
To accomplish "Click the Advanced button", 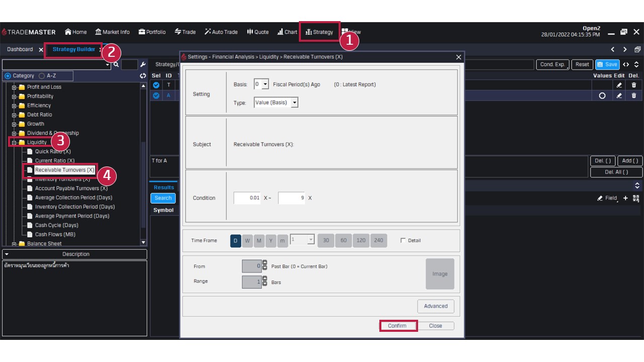I will pyautogui.click(x=435, y=306).
